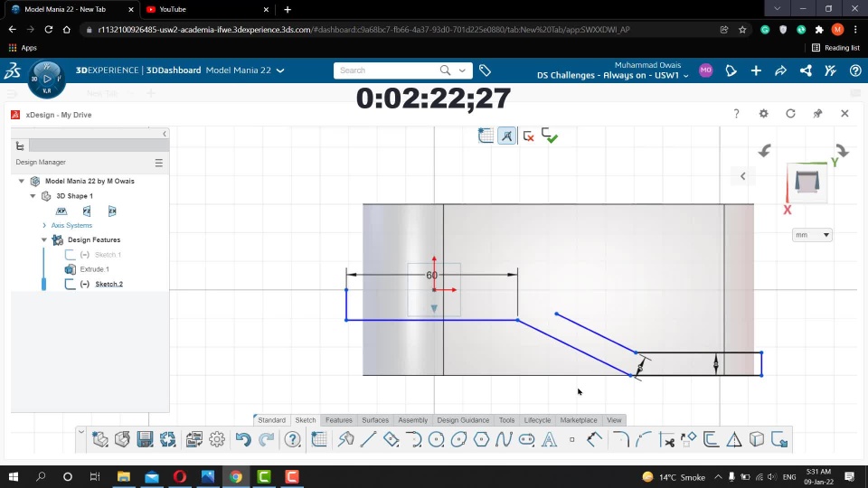This screenshot has width=868, height=488.
Task: Collapse the Design Features node
Action: (x=44, y=239)
